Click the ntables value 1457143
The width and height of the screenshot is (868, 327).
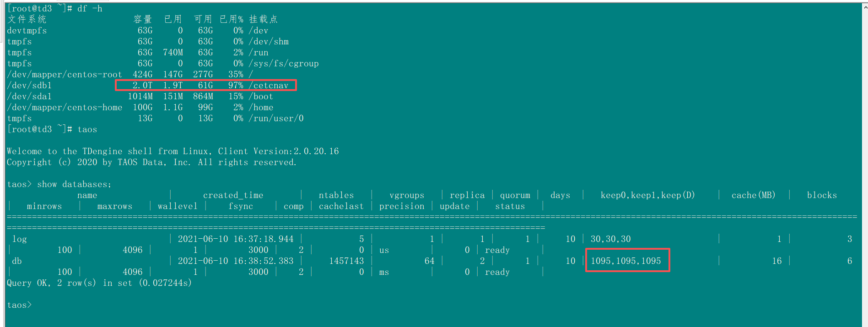(x=346, y=261)
